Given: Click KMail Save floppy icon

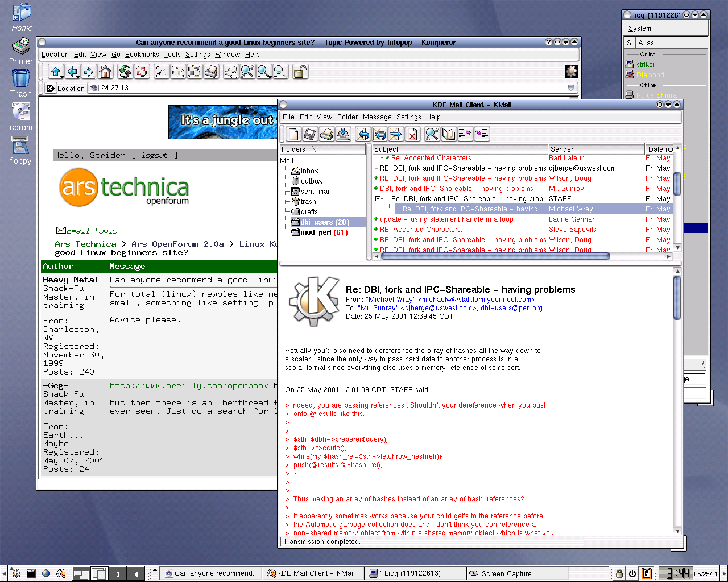Looking at the screenshot, I should coord(310,134).
